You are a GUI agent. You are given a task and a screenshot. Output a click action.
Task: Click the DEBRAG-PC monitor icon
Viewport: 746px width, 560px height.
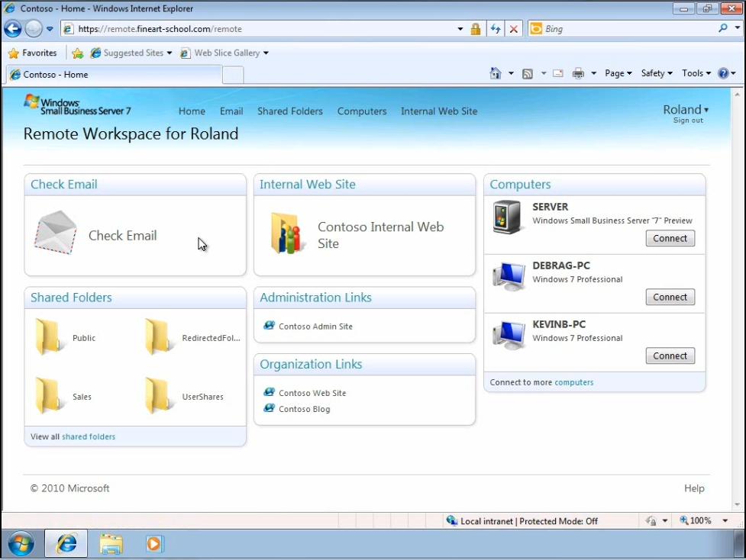click(509, 276)
